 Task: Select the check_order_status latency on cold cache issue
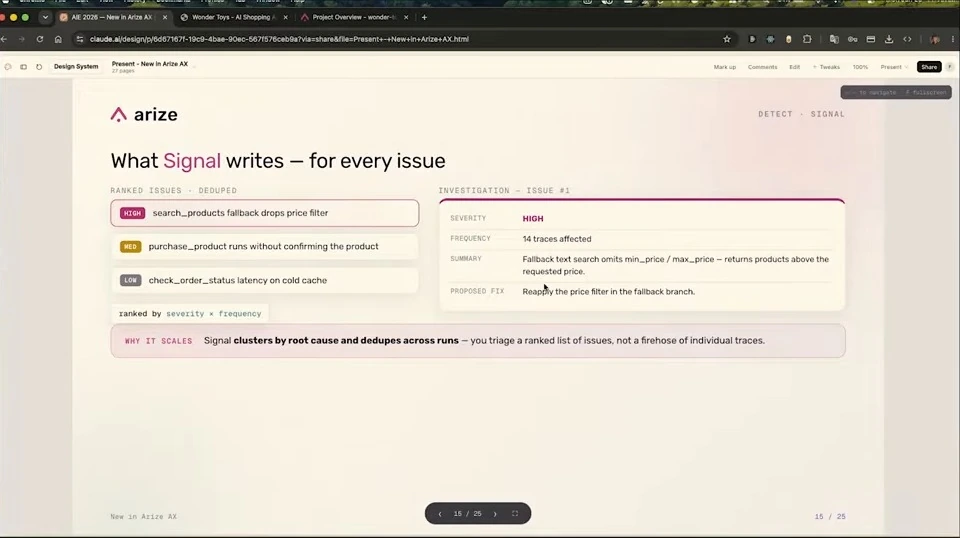pyautogui.click(x=264, y=280)
